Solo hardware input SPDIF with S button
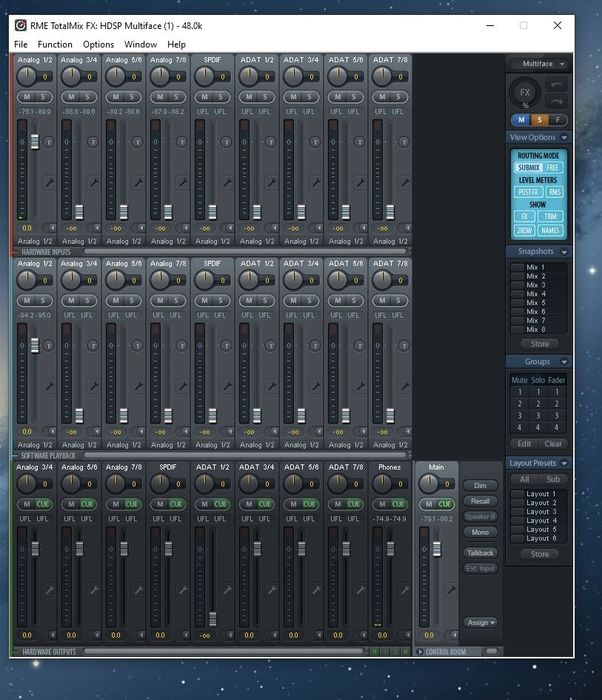602x700 pixels. (221, 97)
